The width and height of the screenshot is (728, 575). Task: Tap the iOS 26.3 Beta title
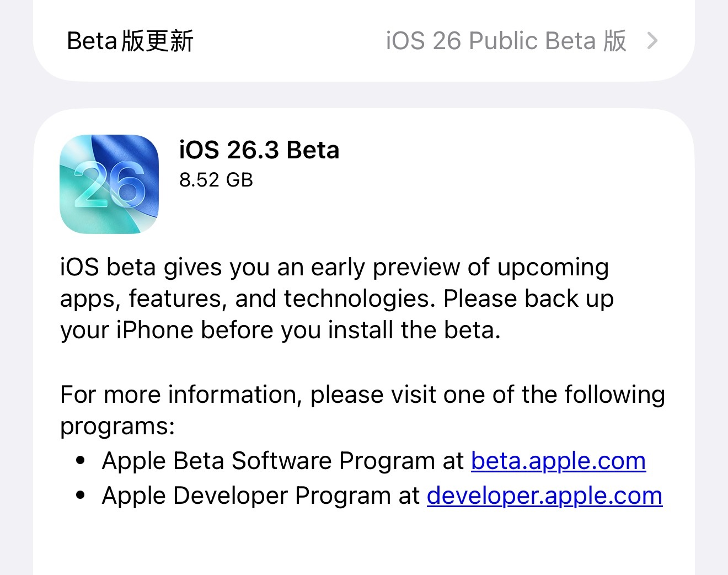tap(259, 150)
